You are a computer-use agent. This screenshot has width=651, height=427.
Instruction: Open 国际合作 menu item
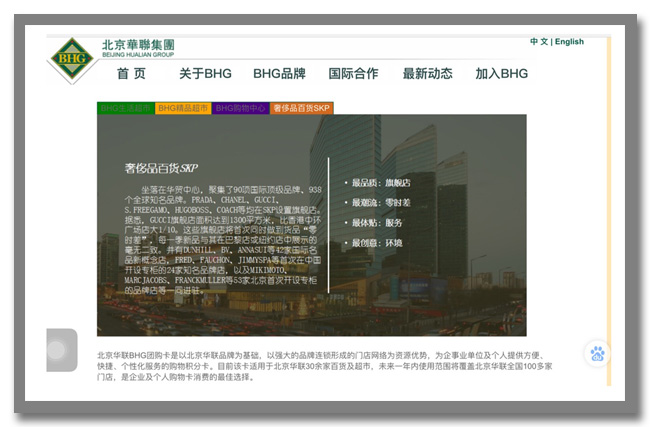tap(353, 74)
